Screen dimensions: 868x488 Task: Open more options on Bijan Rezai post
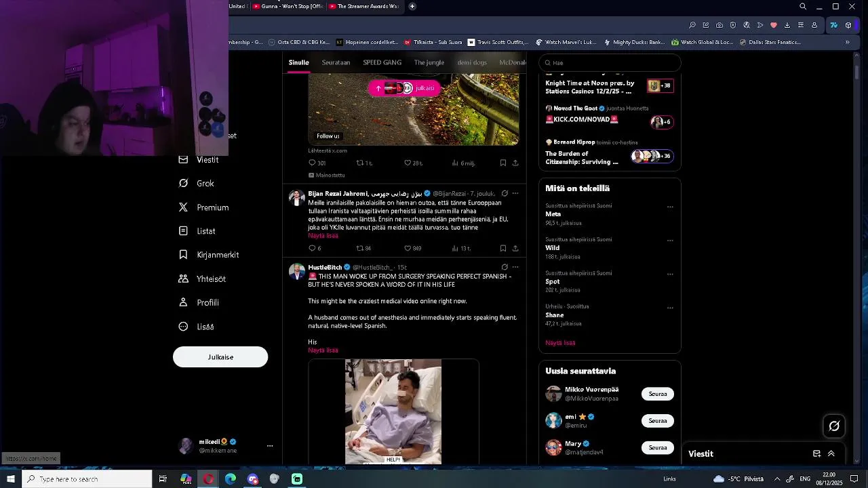point(515,193)
